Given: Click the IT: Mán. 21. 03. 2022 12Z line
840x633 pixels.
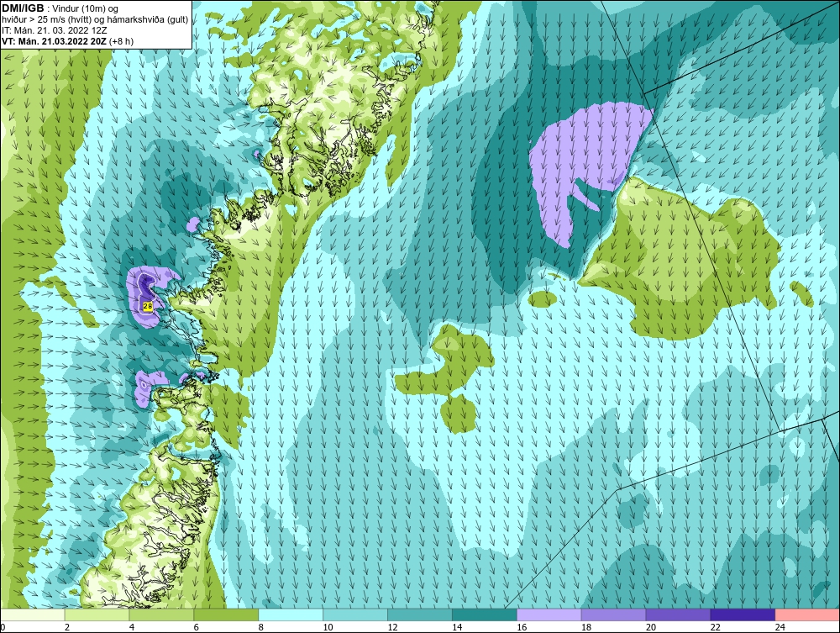Looking at the screenshot, I should (54, 30).
